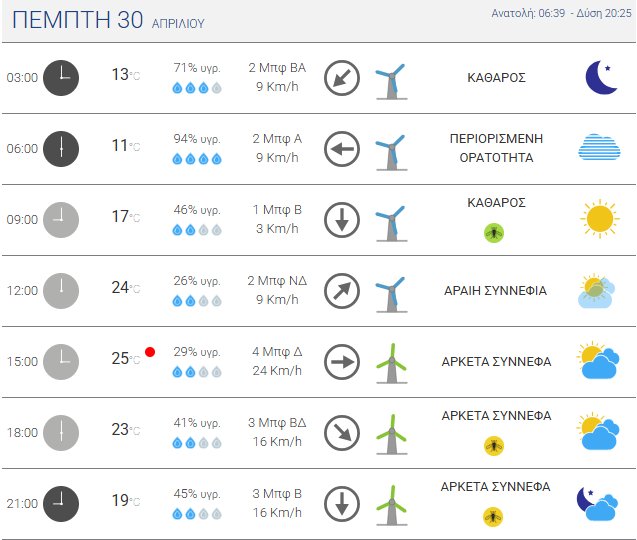Click the northeast wind direction arrow at 03:00

tap(342, 78)
